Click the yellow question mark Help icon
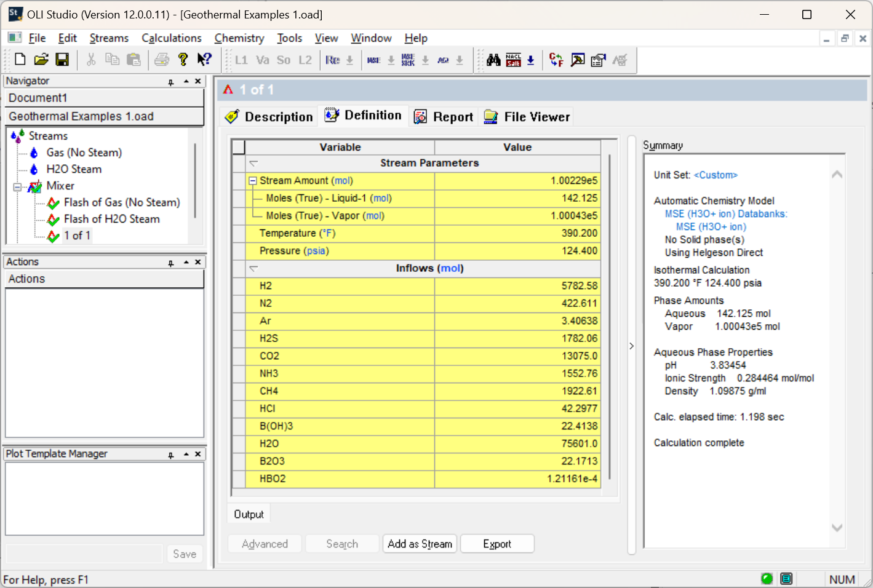Image resolution: width=873 pixels, height=588 pixels. [x=183, y=60]
